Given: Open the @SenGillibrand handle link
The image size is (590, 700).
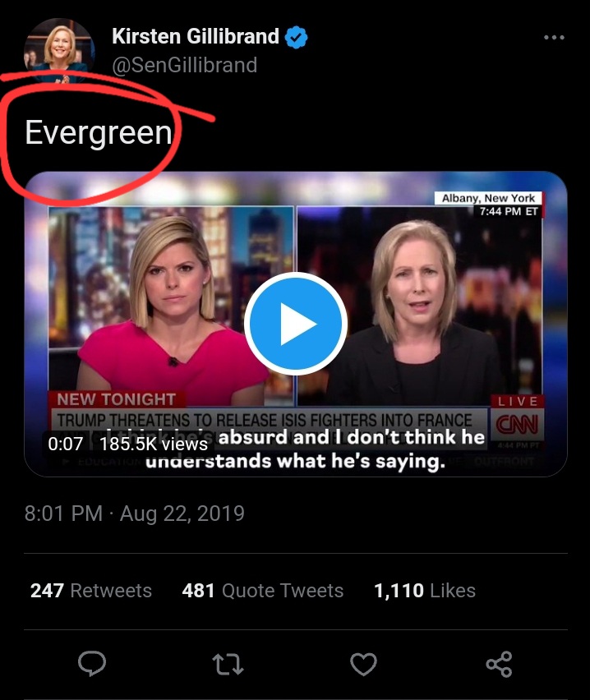Looking at the screenshot, I should tap(184, 65).
